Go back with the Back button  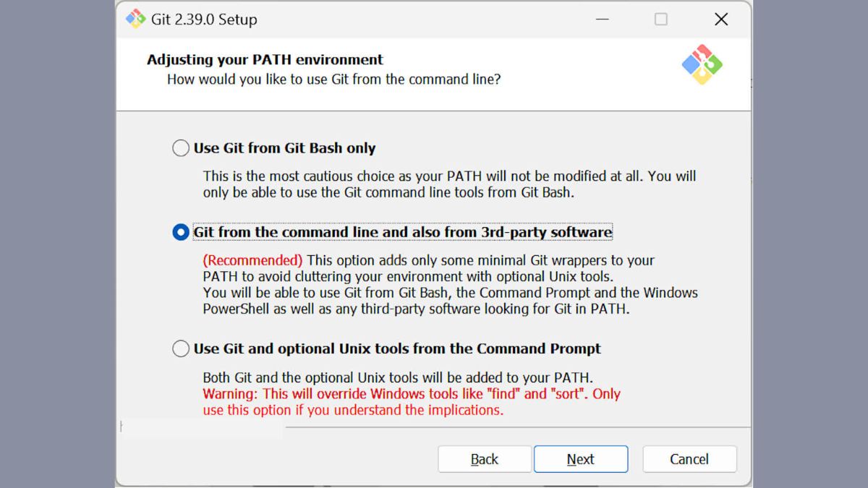485,459
